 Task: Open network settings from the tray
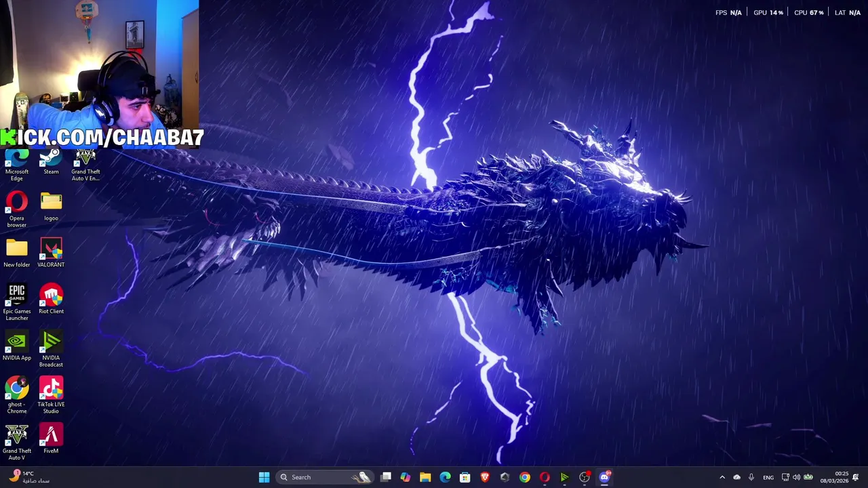pyautogui.click(x=785, y=477)
